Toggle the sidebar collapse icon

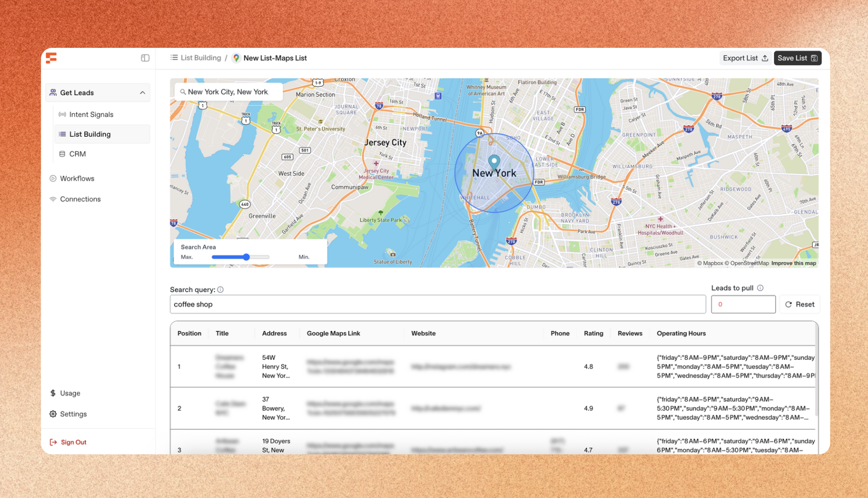click(145, 58)
